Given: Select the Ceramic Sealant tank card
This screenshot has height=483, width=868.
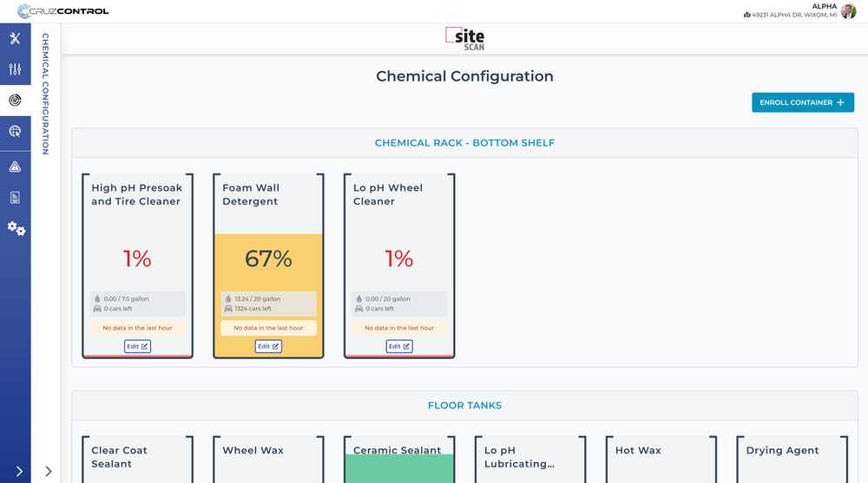Looking at the screenshot, I should 398,460.
